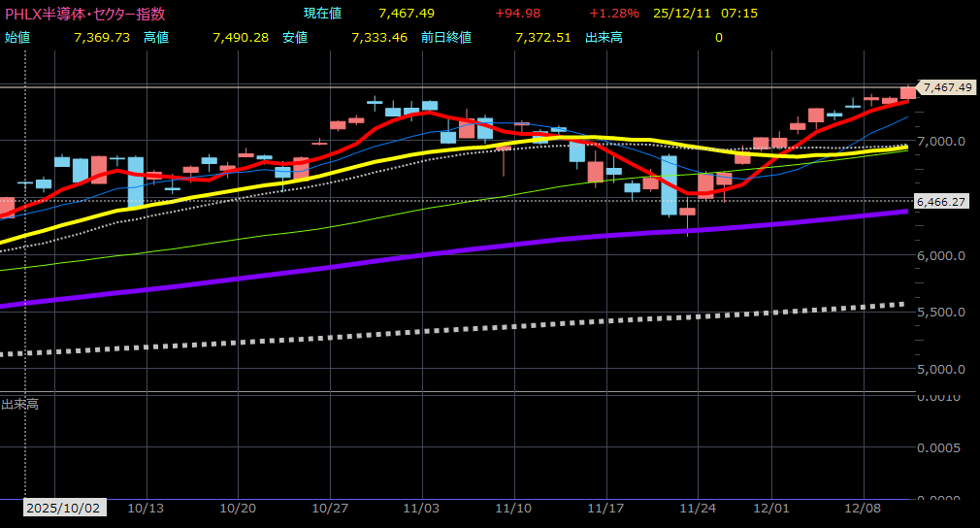Image resolution: width=980 pixels, height=528 pixels.
Task: Click the tall blue candlestick just before 11/24
Action: [x=669, y=184]
